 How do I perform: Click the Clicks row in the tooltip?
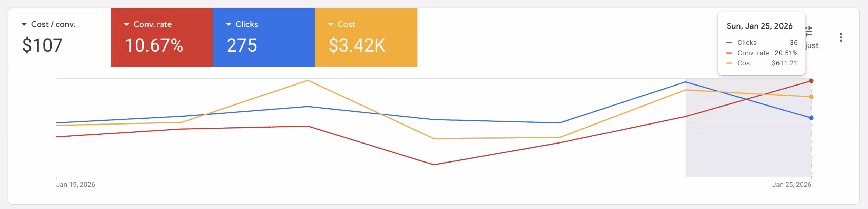coord(762,43)
